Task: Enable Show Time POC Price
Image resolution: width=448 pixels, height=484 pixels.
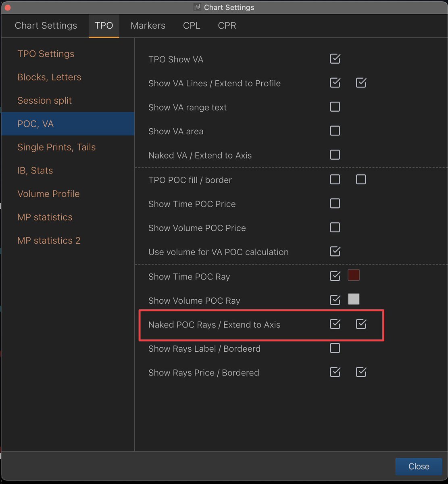Action: 335,203
